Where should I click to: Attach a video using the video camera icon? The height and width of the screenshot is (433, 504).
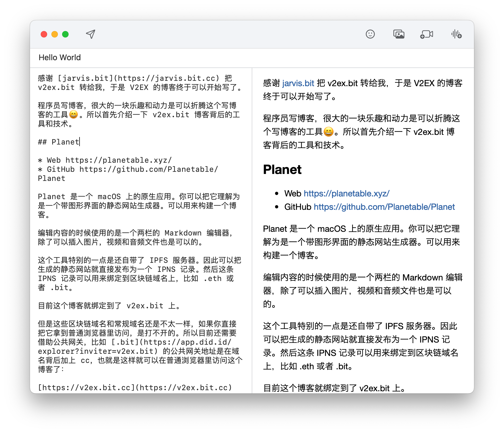427,34
